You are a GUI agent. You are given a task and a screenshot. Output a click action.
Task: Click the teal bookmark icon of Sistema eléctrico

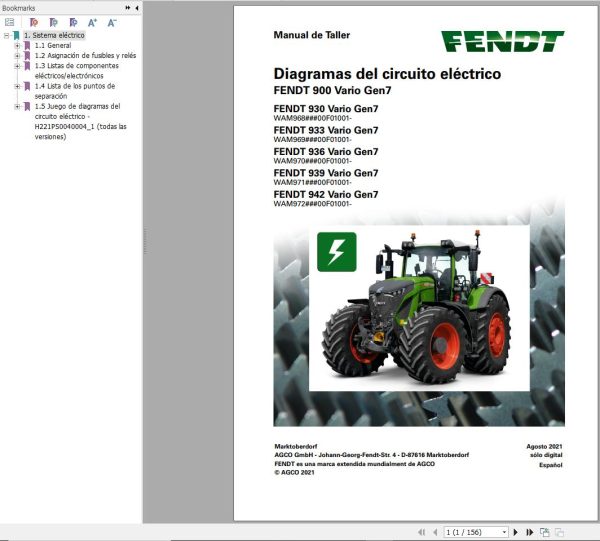16,36
